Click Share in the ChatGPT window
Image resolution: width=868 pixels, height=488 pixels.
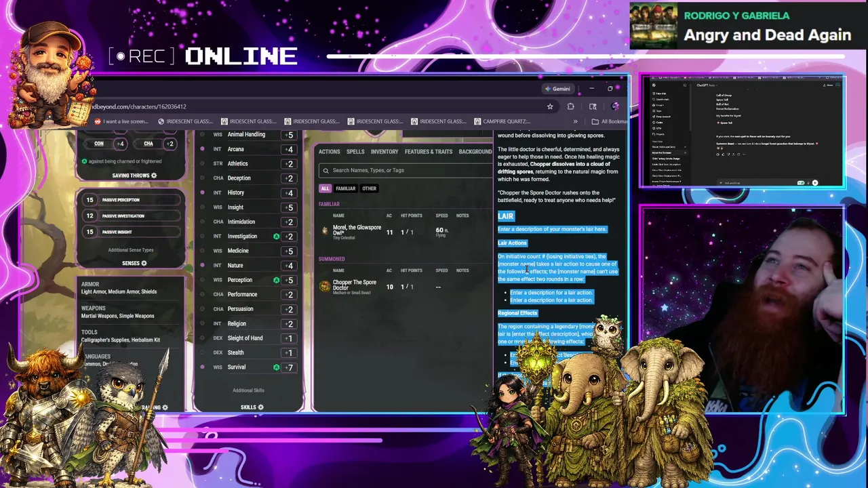point(829,85)
